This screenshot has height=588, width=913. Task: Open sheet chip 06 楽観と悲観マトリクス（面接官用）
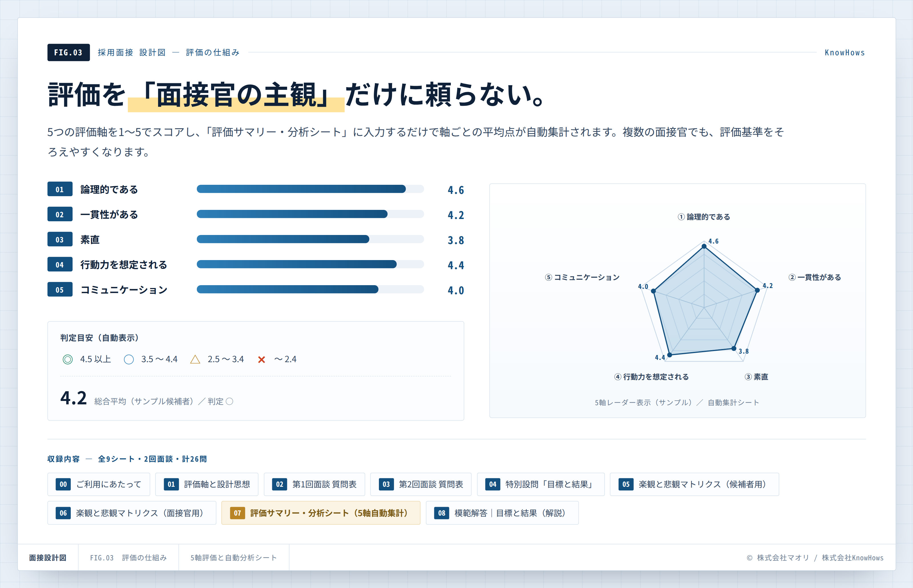point(132,513)
